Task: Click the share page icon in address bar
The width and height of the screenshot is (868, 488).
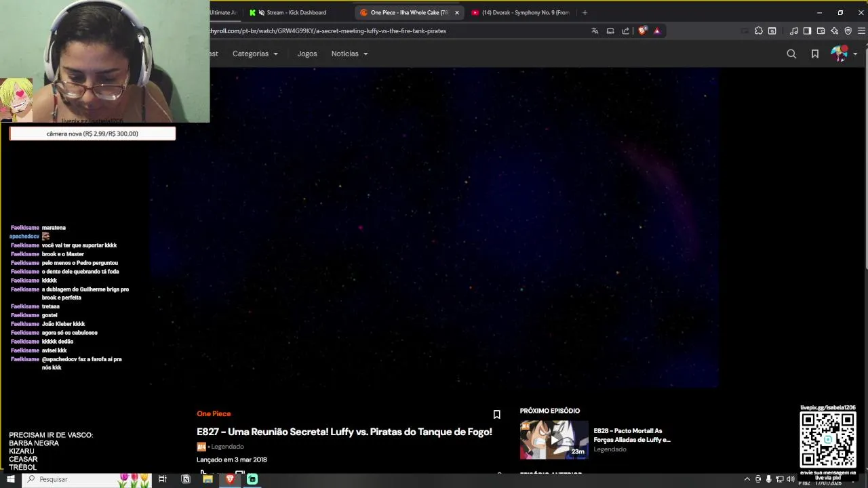Action: point(625,30)
